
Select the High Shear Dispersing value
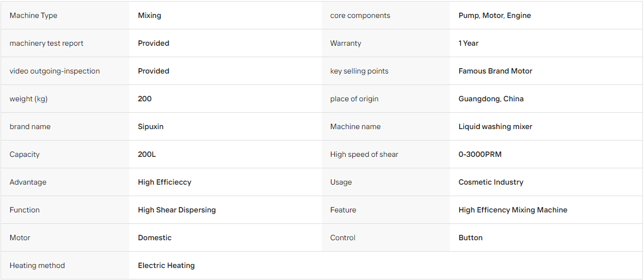point(177,210)
